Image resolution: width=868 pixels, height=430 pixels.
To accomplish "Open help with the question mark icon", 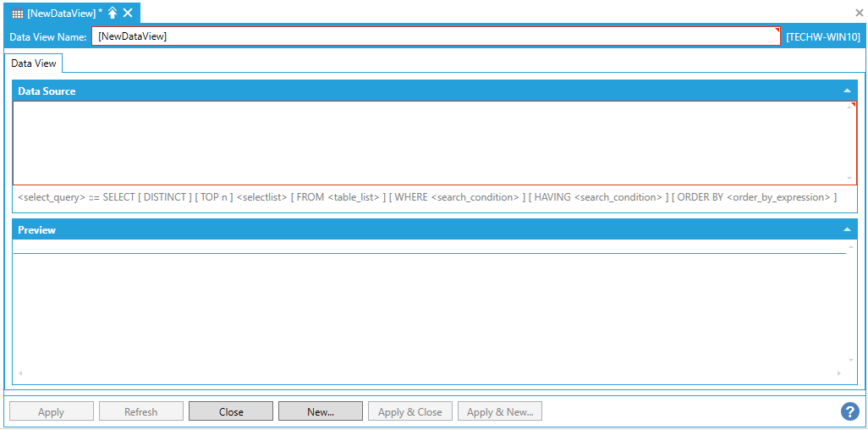I will 849,411.
